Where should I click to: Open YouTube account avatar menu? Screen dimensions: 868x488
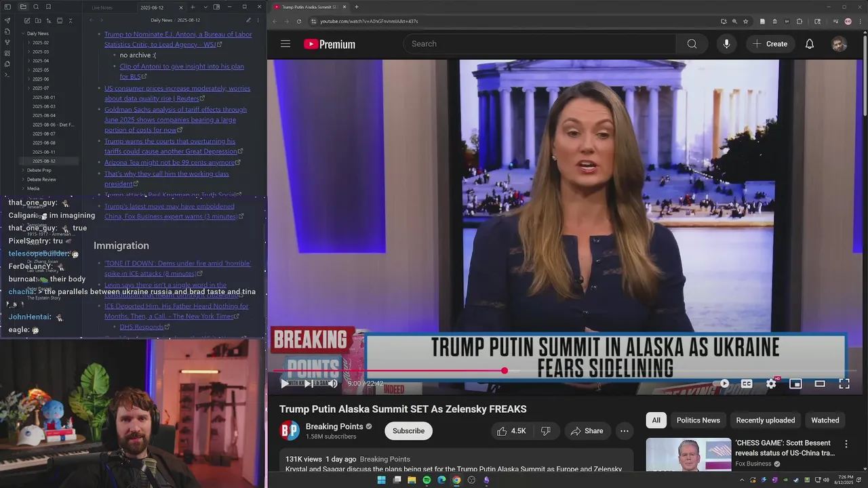coord(840,44)
